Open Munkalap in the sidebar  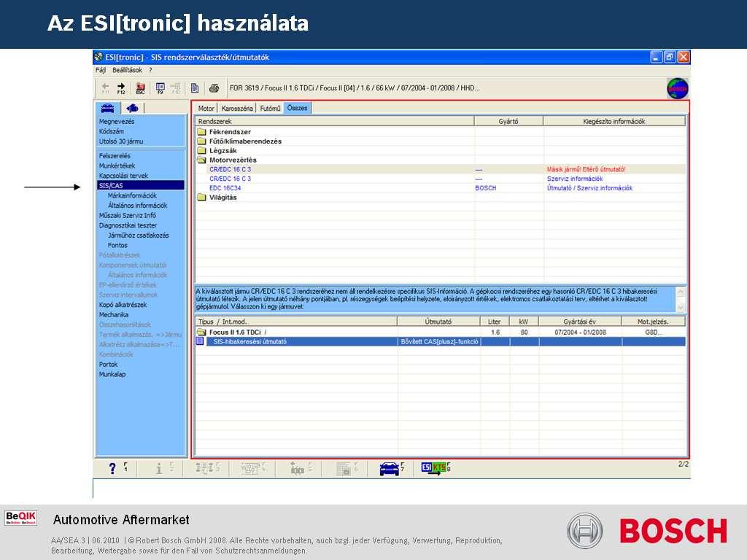pos(112,374)
